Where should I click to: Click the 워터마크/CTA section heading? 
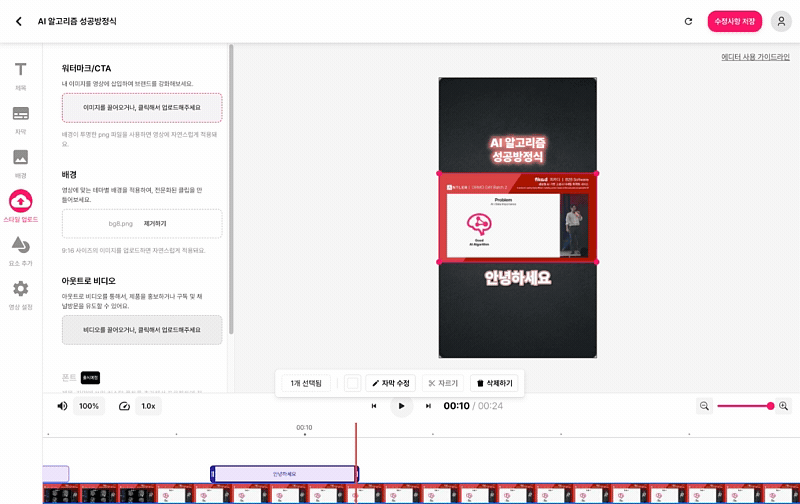(86, 68)
